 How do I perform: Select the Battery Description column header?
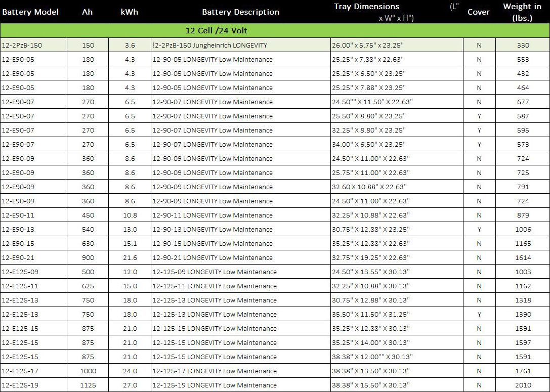coord(240,12)
